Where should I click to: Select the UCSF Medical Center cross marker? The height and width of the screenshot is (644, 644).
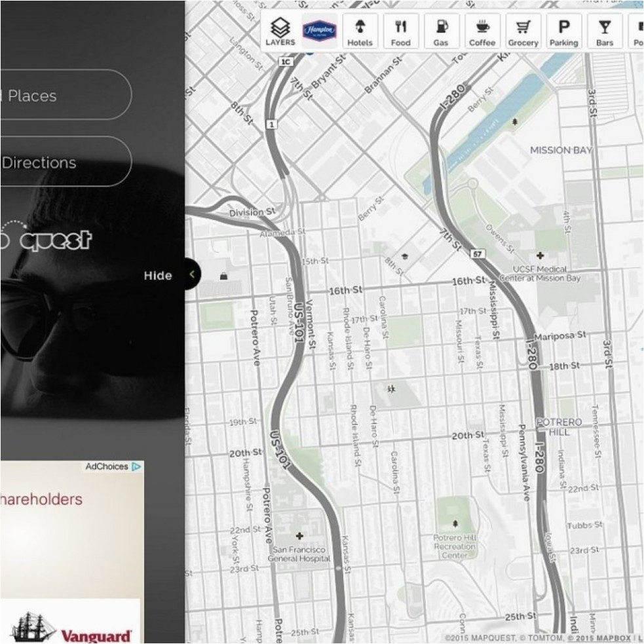coord(540,256)
